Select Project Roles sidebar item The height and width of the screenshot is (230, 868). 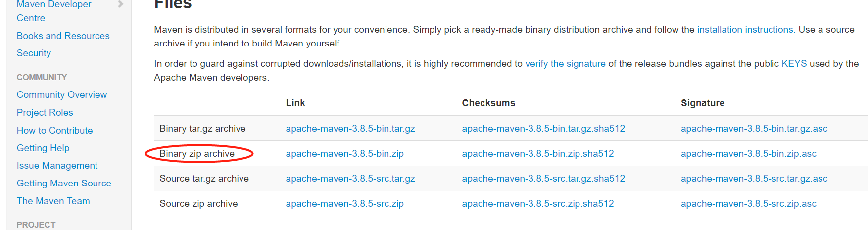(x=45, y=112)
